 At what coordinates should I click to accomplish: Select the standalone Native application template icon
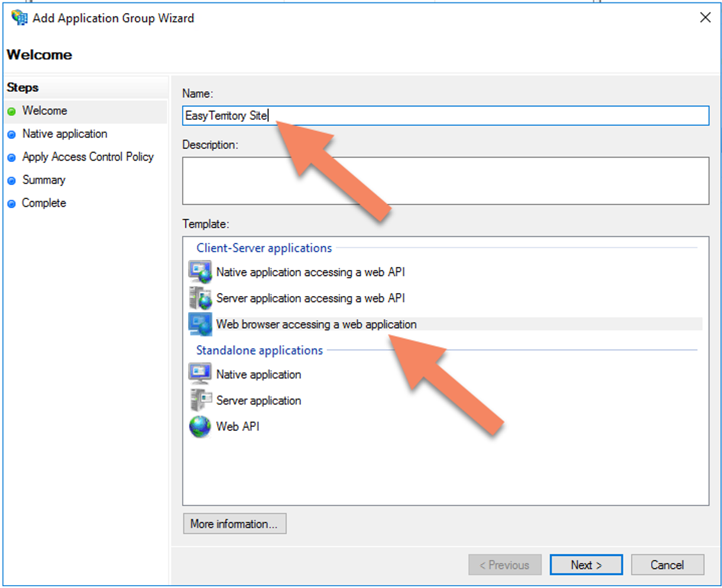point(200,374)
